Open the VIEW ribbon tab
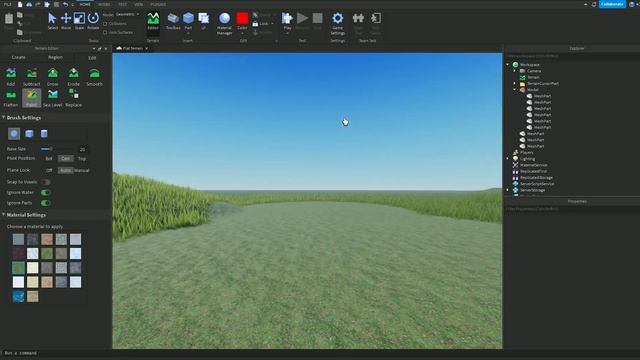The width and height of the screenshot is (640, 360). (x=139, y=4)
